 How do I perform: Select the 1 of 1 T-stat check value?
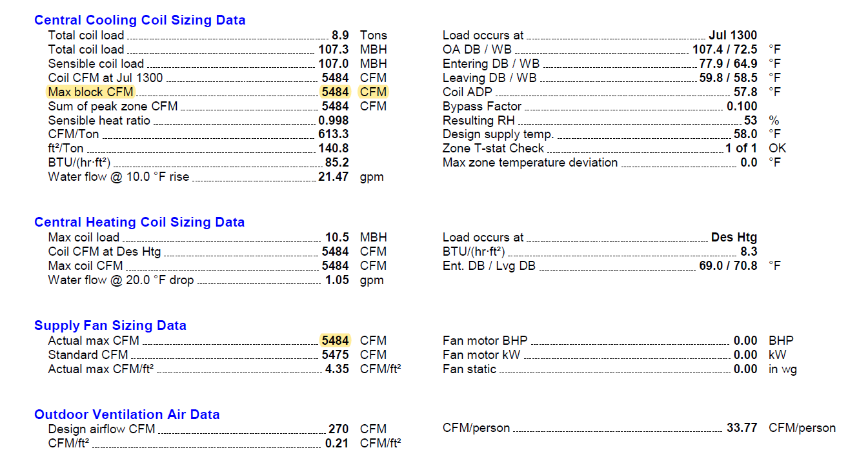[741, 149]
